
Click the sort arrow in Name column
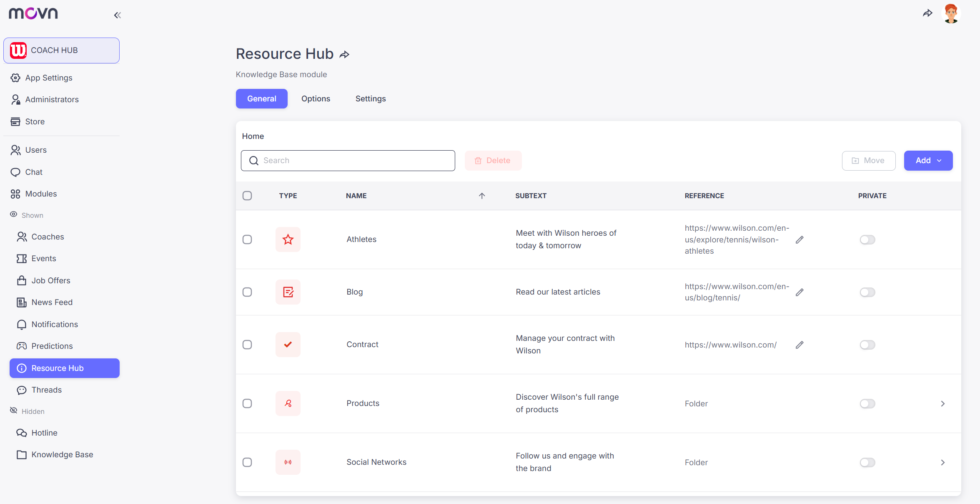click(482, 196)
